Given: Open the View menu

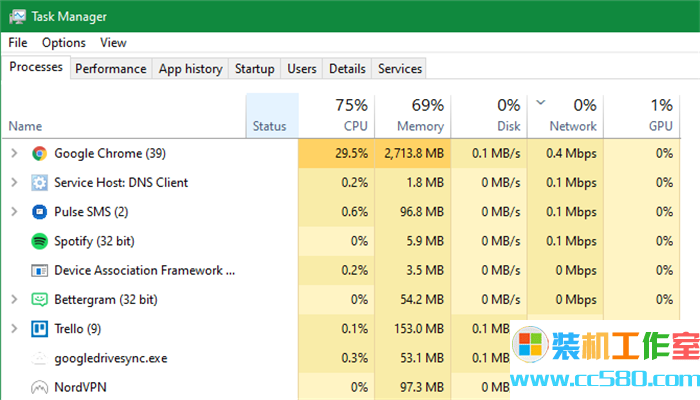Looking at the screenshot, I should coord(113,42).
